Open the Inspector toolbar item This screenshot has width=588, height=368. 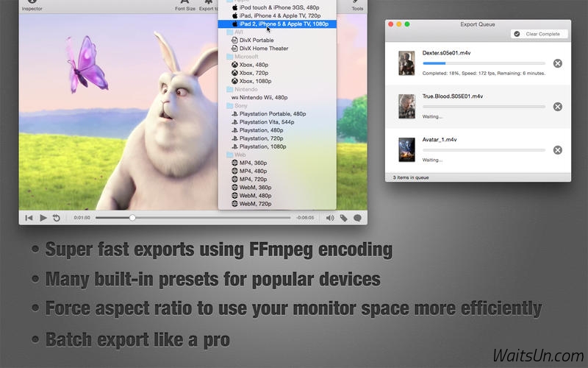tap(32, 5)
